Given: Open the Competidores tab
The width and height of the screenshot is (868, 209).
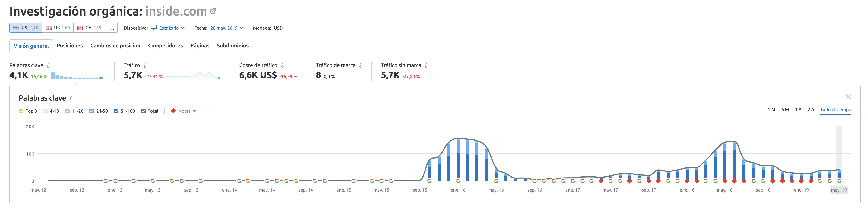Looking at the screenshot, I should (x=165, y=45).
